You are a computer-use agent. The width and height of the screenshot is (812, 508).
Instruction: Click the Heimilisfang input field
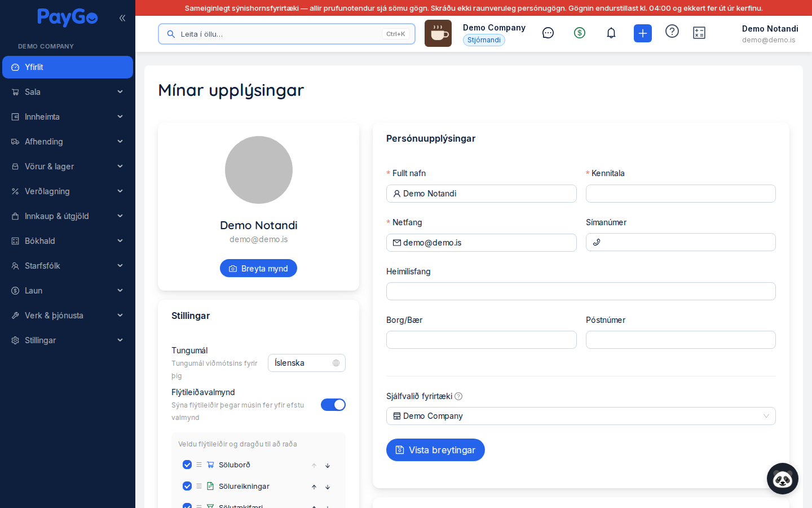coord(581,291)
